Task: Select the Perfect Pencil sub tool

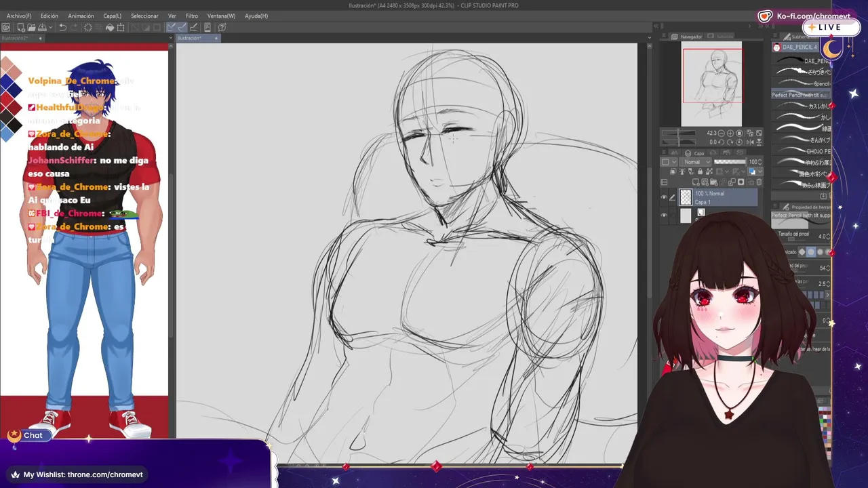Action: coord(800,95)
